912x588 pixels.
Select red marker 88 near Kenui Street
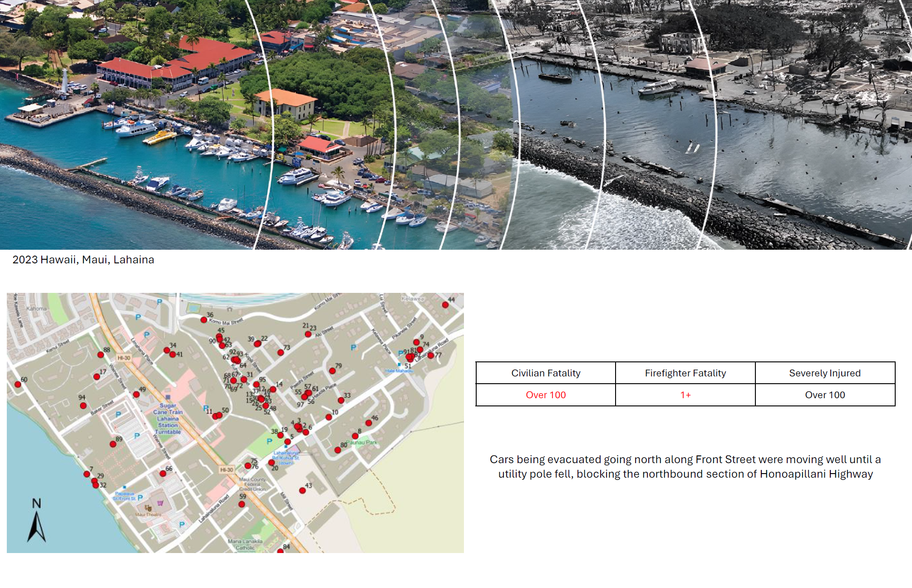point(101,355)
